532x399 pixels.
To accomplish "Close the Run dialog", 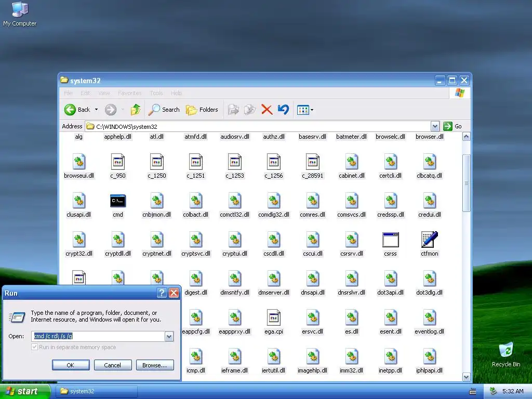I will [x=174, y=293].
